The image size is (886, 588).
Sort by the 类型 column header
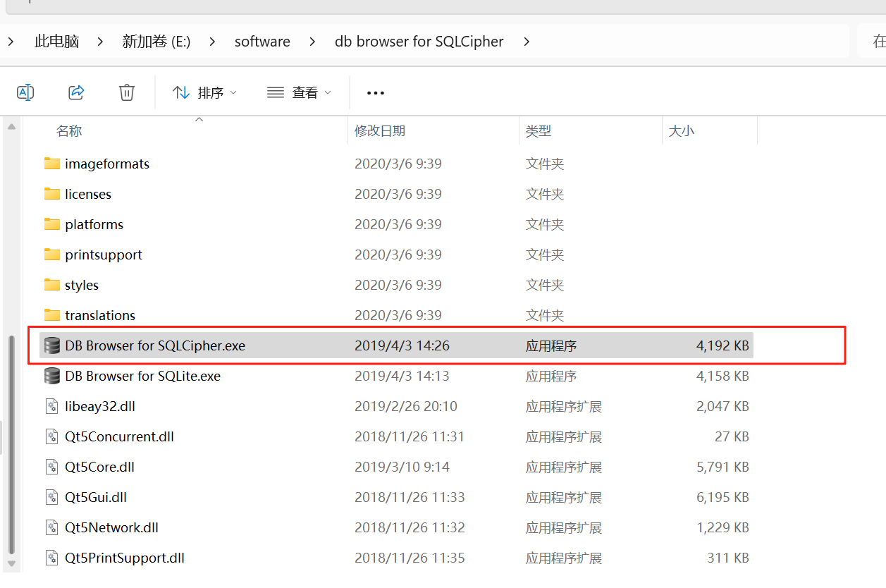539,131
